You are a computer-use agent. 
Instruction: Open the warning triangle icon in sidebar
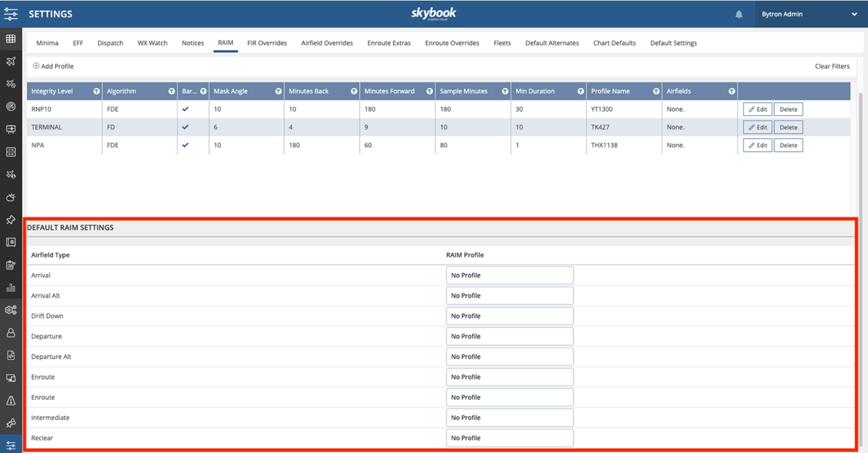coord(11,400)
